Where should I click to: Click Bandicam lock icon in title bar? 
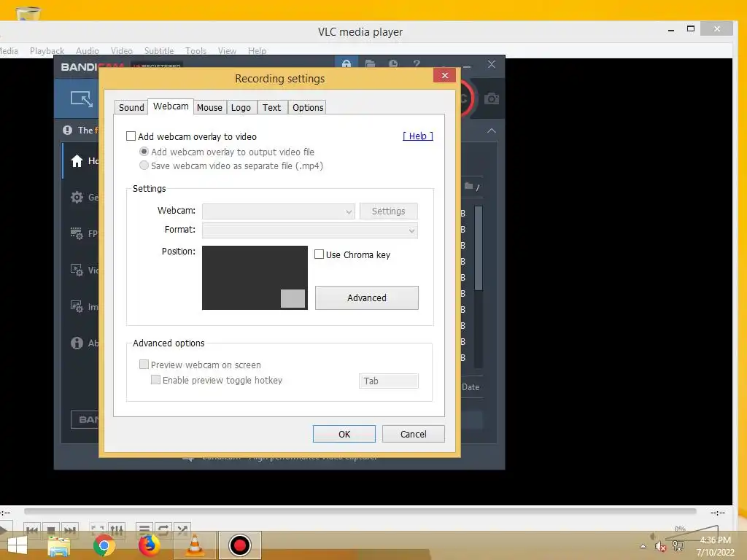click(347, 63)
